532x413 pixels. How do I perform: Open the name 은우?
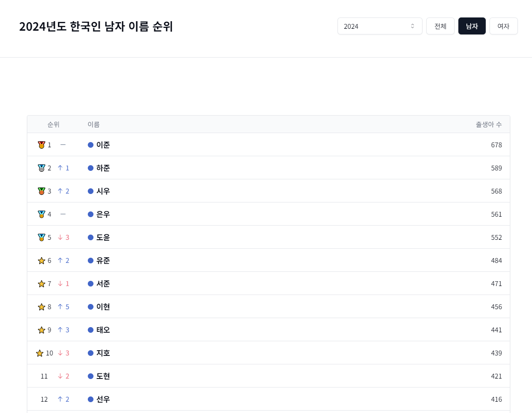click(103, 214)
